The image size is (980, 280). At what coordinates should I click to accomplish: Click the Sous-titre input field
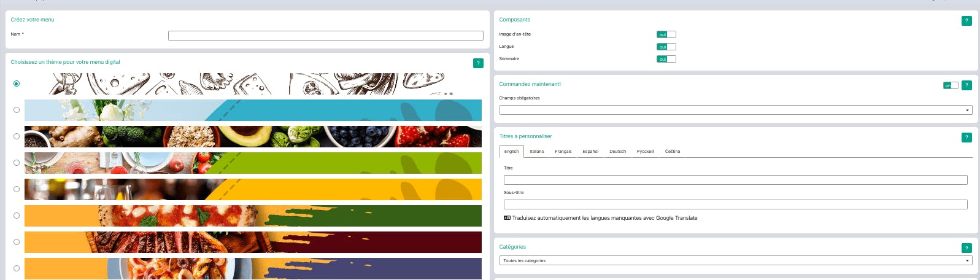click(x=736, y=204)
